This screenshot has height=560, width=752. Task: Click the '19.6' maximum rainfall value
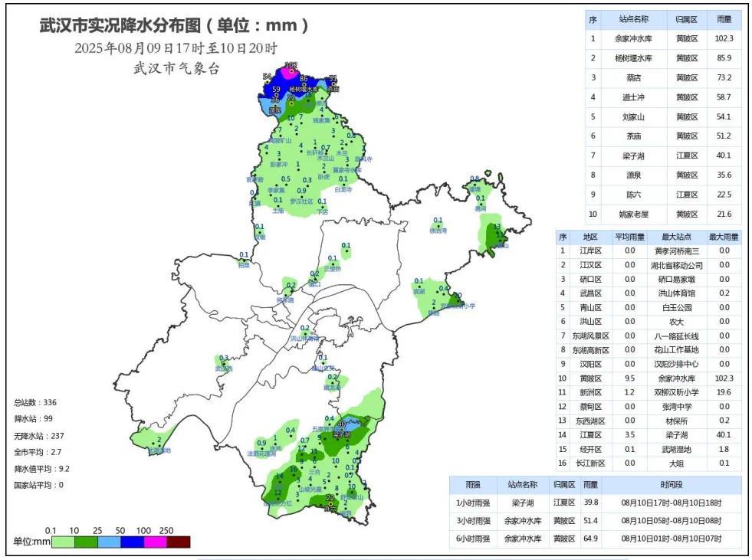(x=724, y=393)
